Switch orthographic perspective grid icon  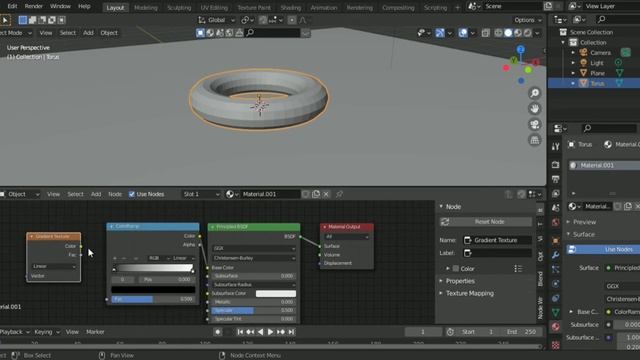tap(535, 140)
